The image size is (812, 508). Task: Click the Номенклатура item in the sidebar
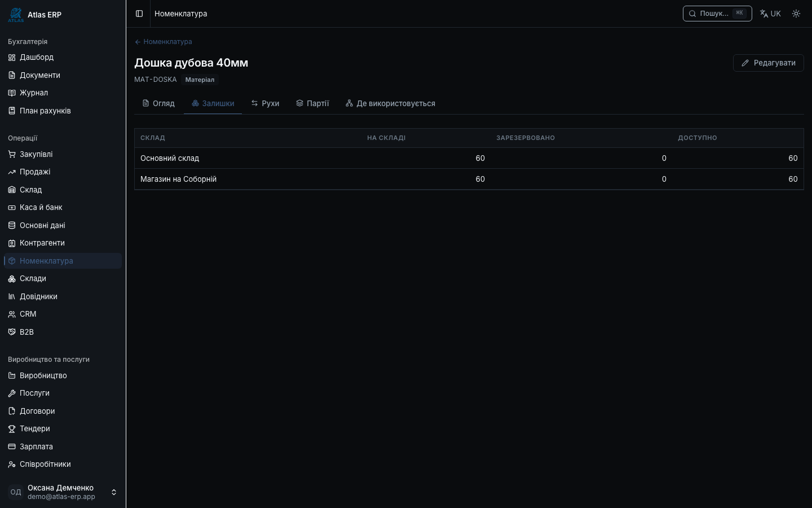click(x=63, y=261)
